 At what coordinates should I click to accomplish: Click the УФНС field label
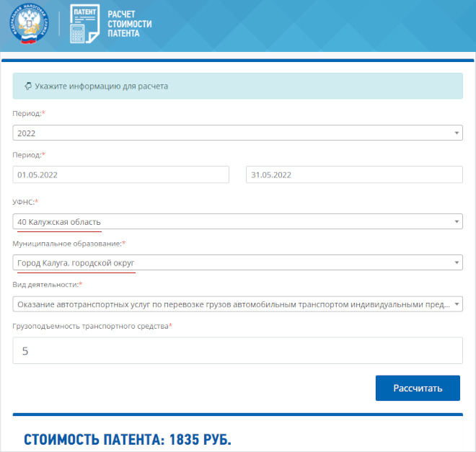click(25, 202)
